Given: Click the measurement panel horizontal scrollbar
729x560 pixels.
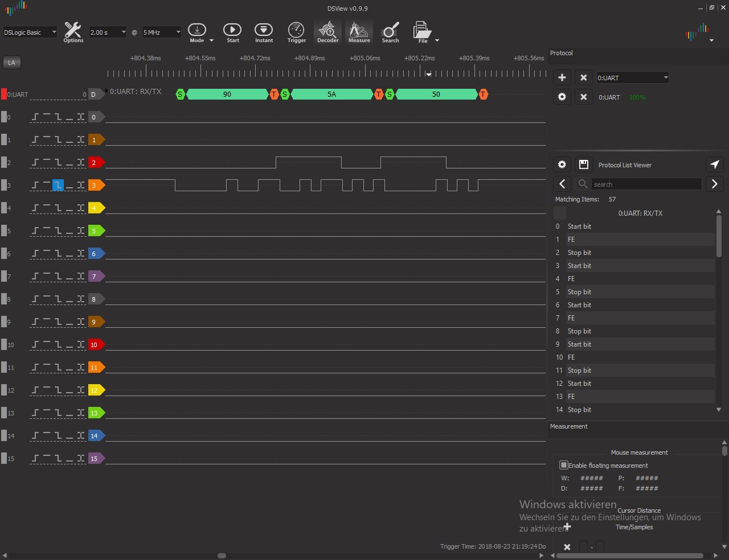Looking at the screenshot, I should point(630,555).
